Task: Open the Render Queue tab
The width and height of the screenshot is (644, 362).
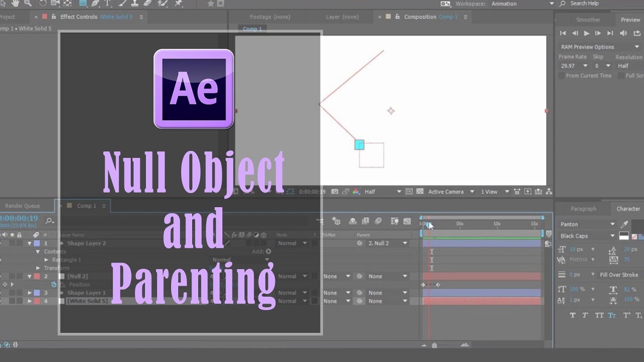Action: [x=22, y=206]
